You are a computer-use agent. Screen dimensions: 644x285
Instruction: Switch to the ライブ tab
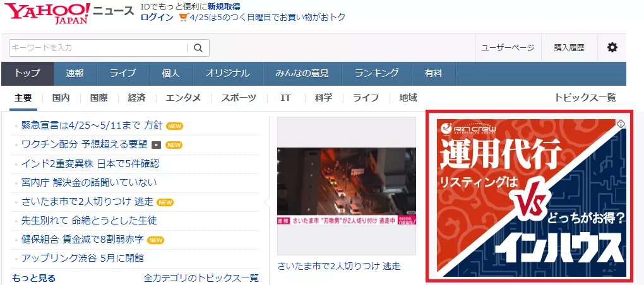click(x=122, y=74)
